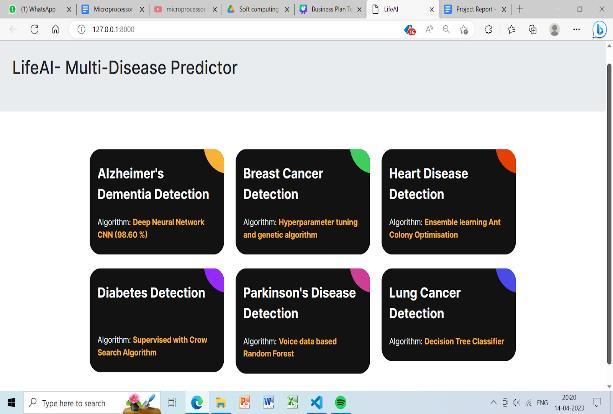Select the Heart Disease Detection card
Viewport: 613px width, 414px height.
pyautogui.click(x=448, y=201)
